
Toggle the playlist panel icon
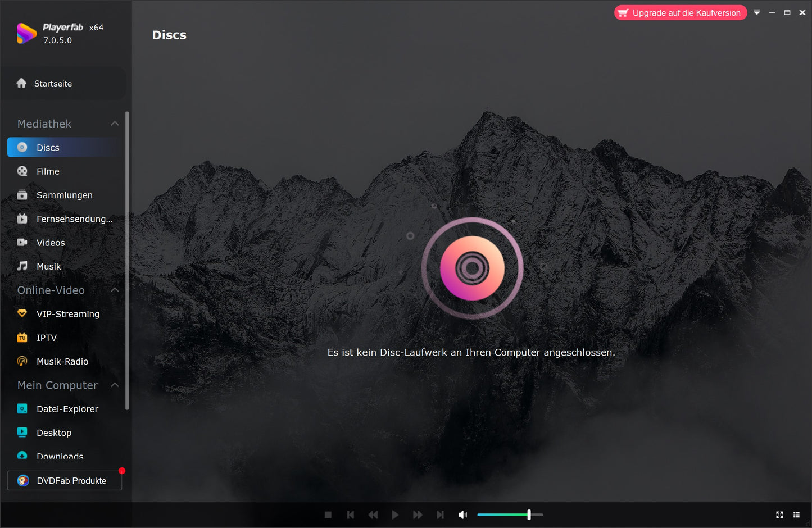pyautogui.click(x=796, y=515)
